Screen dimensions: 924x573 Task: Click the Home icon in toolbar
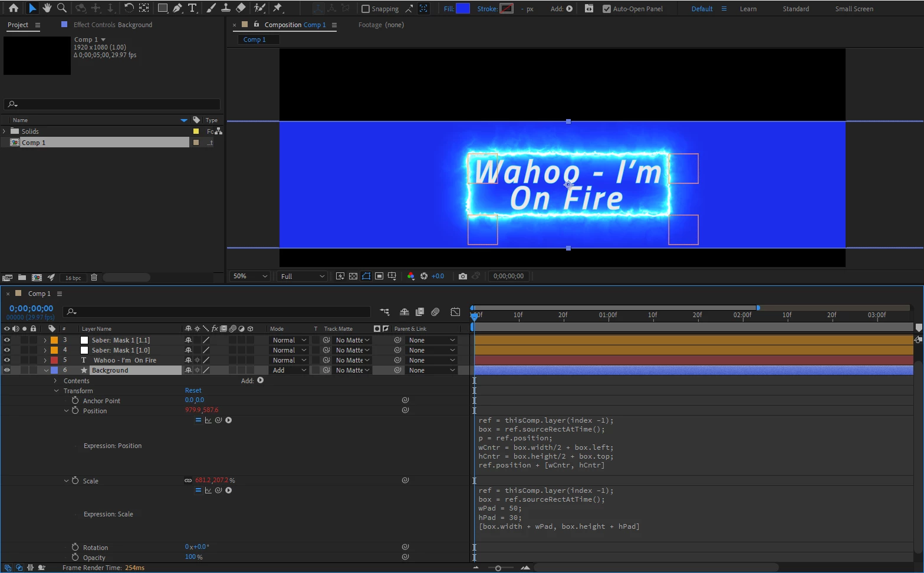pyautogui.click(x=14, y=8)
